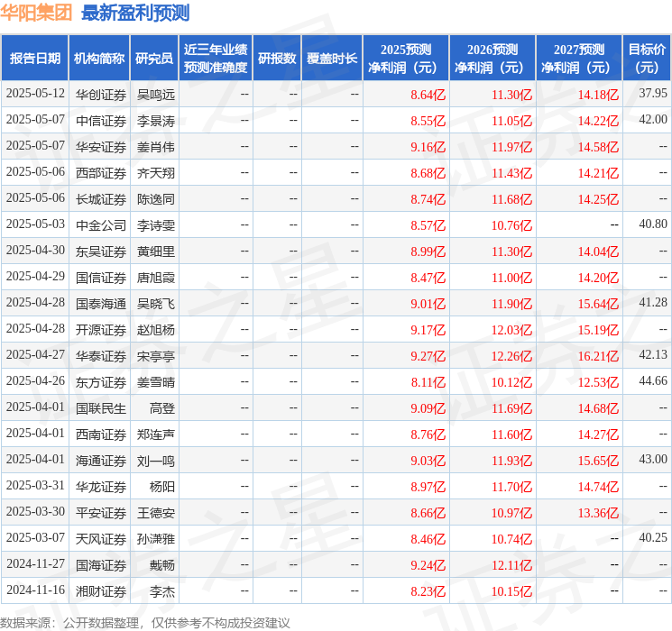Select institution 国海证券
Screen dimensions: 672x631
point(101,565)
